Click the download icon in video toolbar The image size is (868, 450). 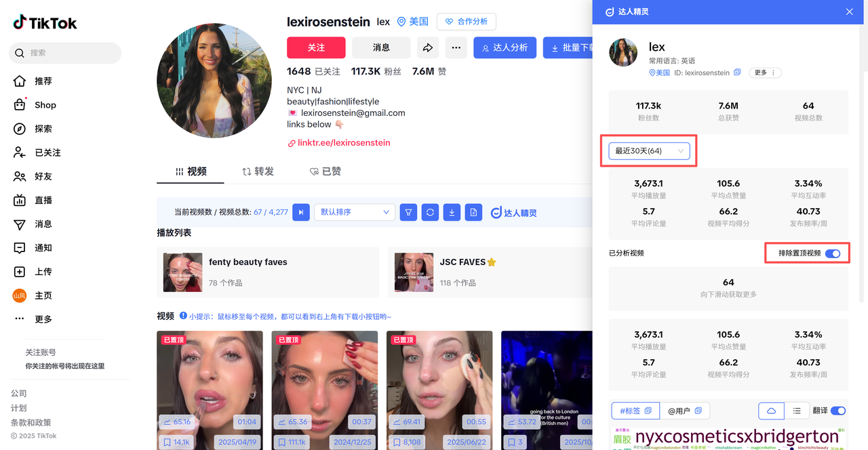pos(452,212)
